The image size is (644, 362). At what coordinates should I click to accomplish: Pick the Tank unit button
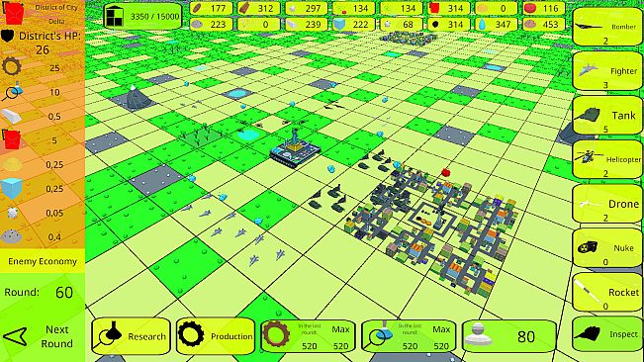(x=607, y=116)
